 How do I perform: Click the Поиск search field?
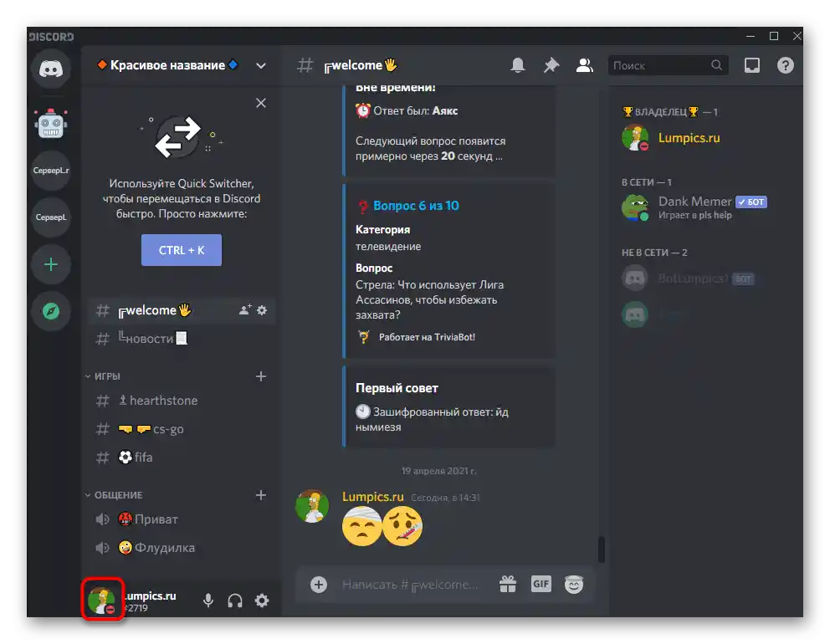tap(668, 65)
